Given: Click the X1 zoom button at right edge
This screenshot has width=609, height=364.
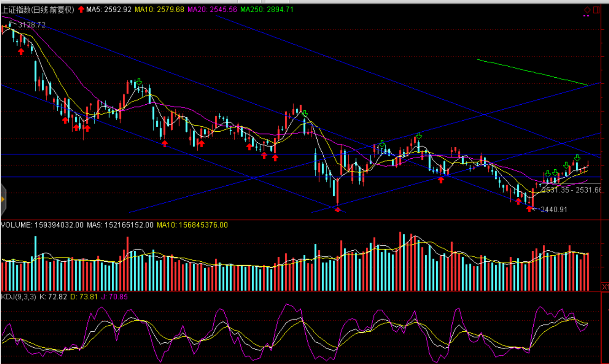Looking at the screenshot, I should 605,287.
